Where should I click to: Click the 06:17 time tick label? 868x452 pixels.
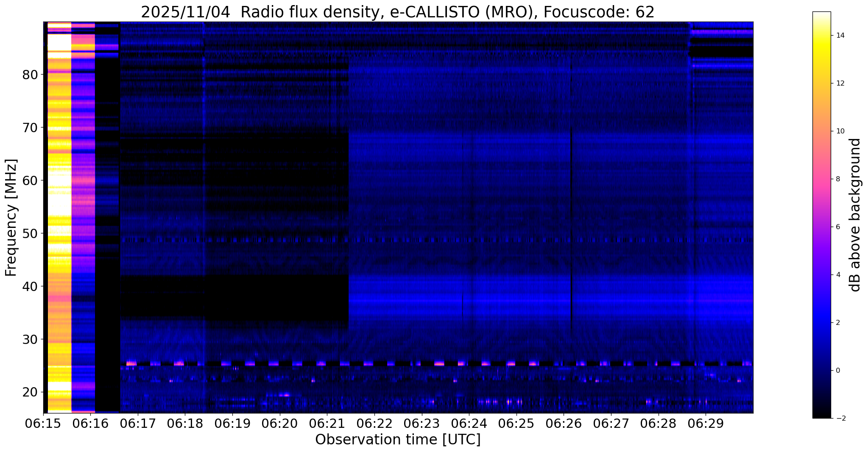click(138, 424)
